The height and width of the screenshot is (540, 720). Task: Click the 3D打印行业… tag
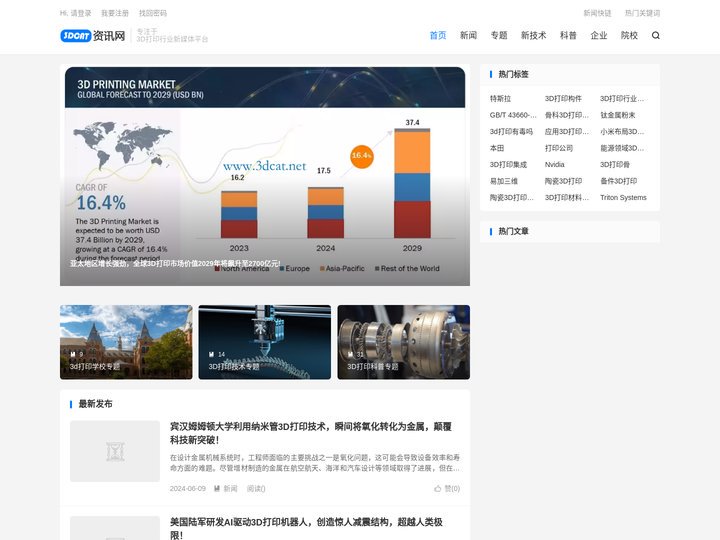pos(622,99)
